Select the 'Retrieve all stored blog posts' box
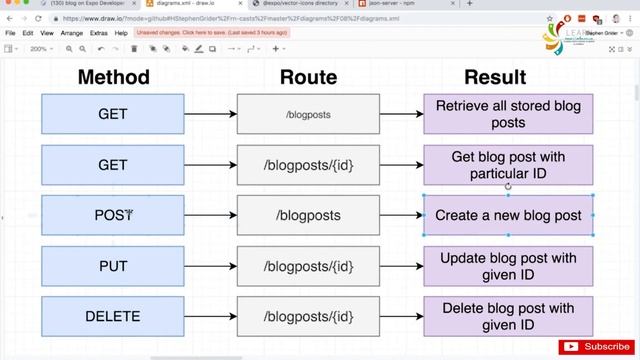The height and width of the screenshot is (360, 640). (508, 114)
